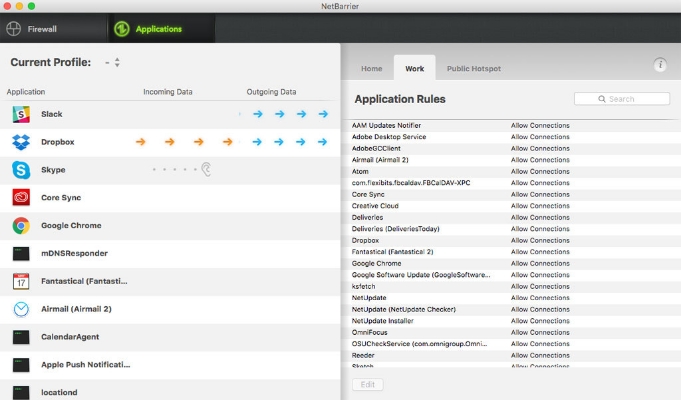Click the Fantastical calendar icon
The height and width of the screenshot is (400, 681).
[x=21, y=281]
